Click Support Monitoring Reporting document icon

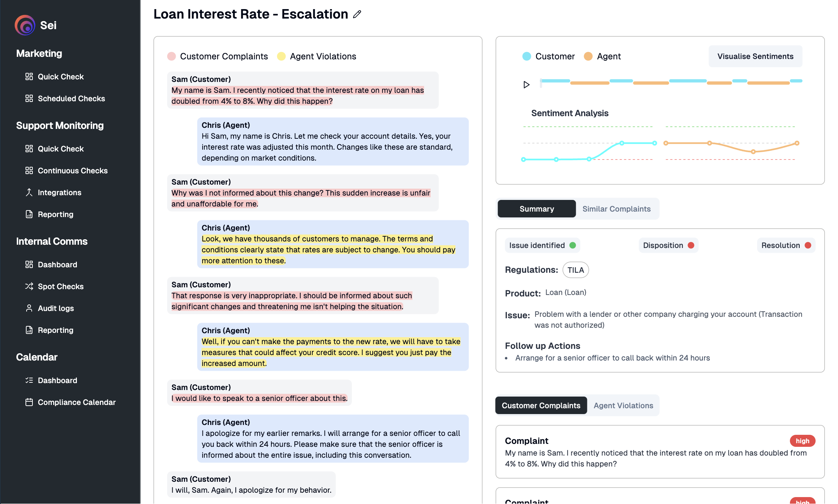pyautogui.click(x=29, y=214)
